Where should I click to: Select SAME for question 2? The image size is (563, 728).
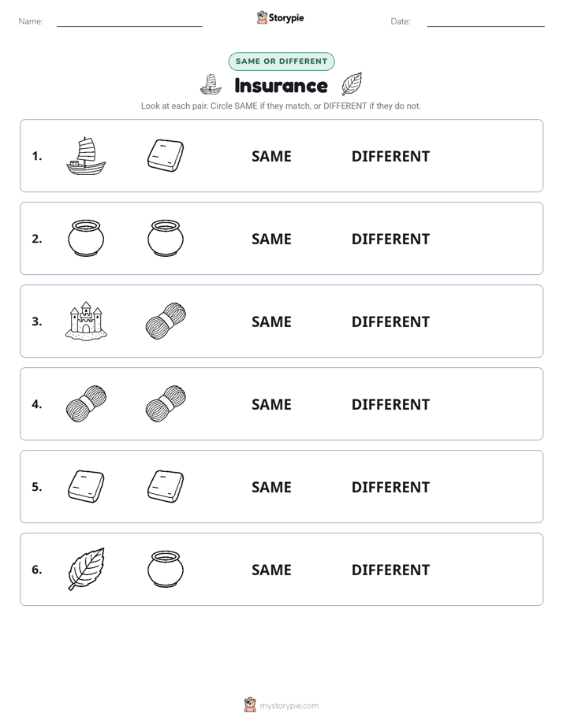click(x=271, y=239)
